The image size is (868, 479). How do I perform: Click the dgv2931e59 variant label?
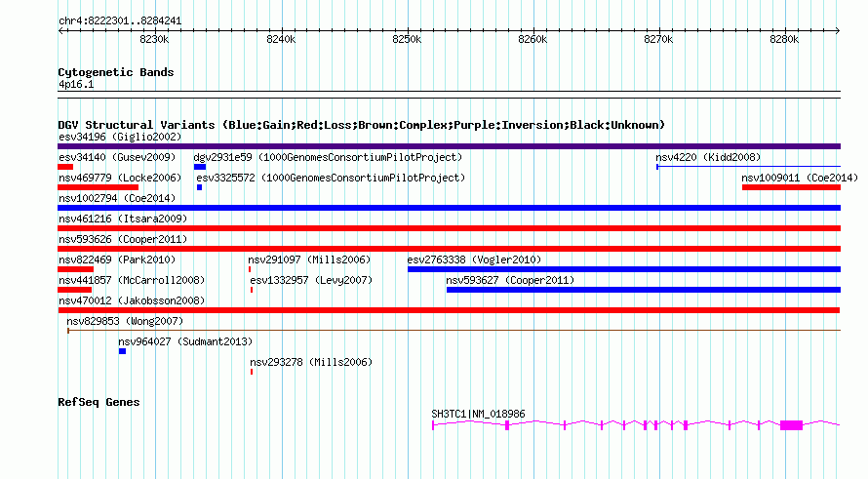[x=328, y=157]
